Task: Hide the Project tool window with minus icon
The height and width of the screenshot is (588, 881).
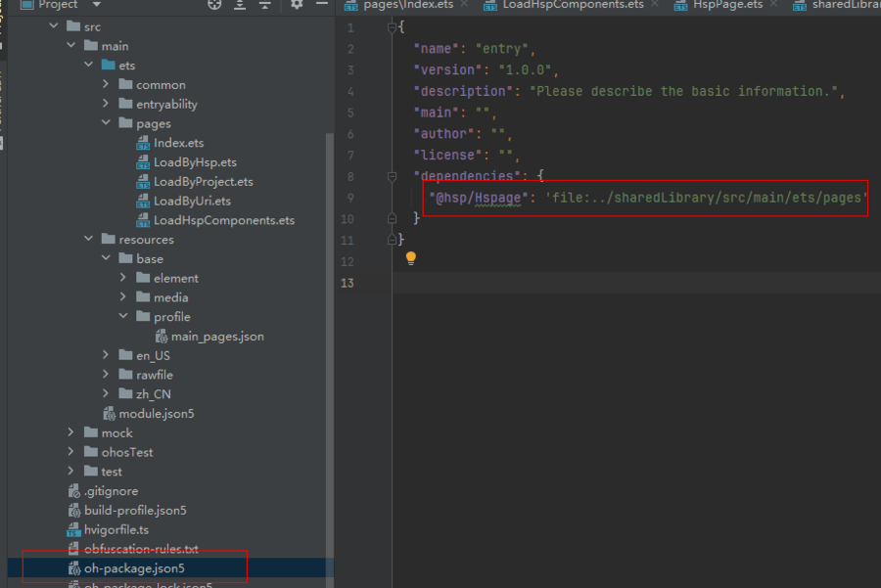Action: (320, 5)
